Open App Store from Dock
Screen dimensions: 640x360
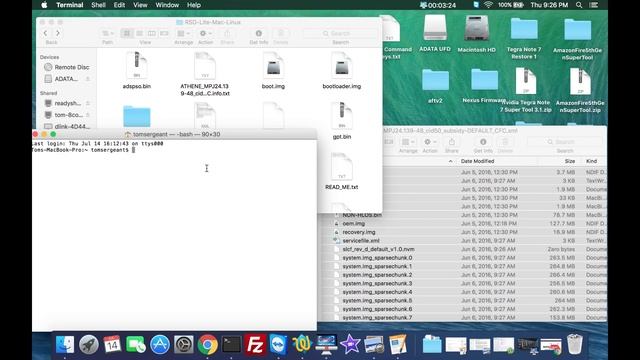click(160, 344)
